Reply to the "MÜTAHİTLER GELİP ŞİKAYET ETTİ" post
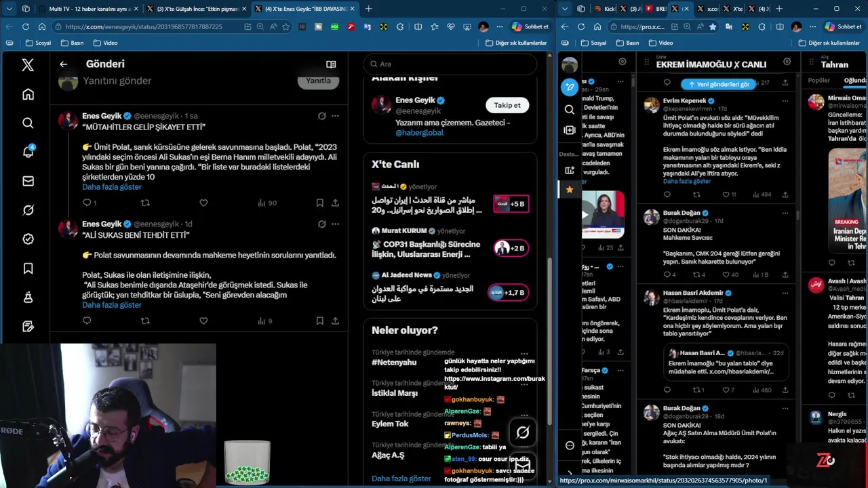 pyautogui.click(x=87, y=203)
